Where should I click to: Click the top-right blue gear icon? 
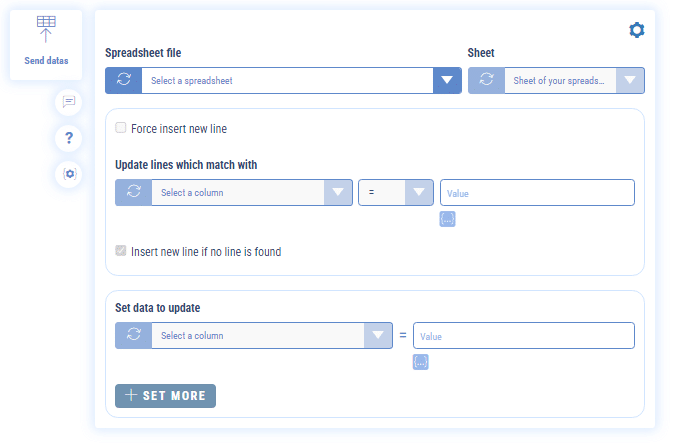[x=636, y=31]
